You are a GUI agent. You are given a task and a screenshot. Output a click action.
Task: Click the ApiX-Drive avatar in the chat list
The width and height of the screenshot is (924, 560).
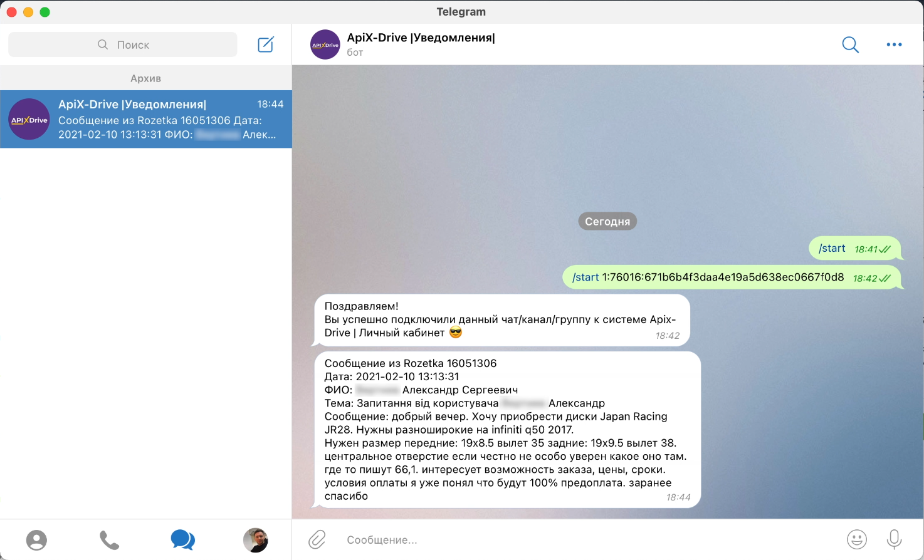[29, 119]
